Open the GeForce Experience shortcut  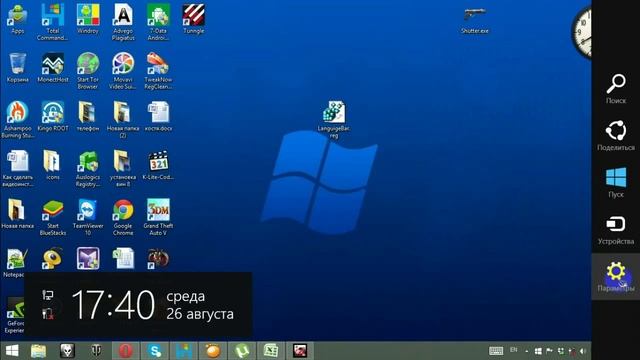click(x=16, y=315)
